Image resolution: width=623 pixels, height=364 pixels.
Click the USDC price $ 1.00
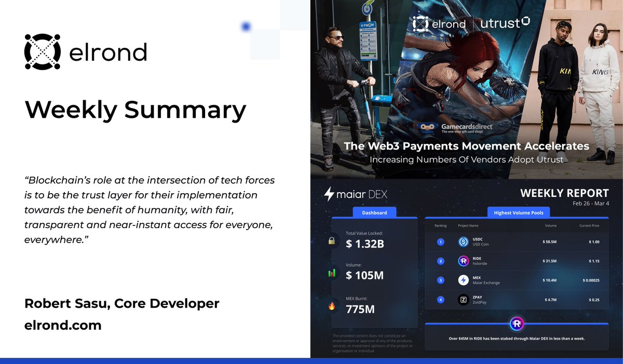pos(594,241)
